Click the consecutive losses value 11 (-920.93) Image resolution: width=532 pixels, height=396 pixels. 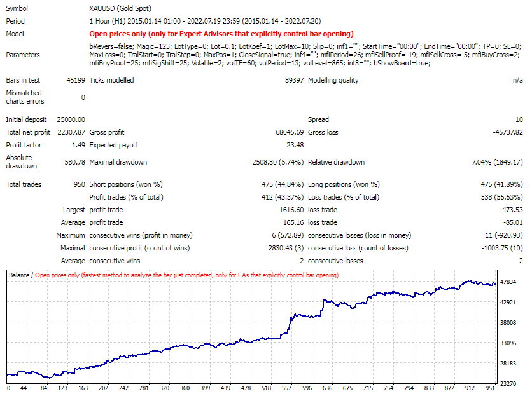(x=504, y=235)
